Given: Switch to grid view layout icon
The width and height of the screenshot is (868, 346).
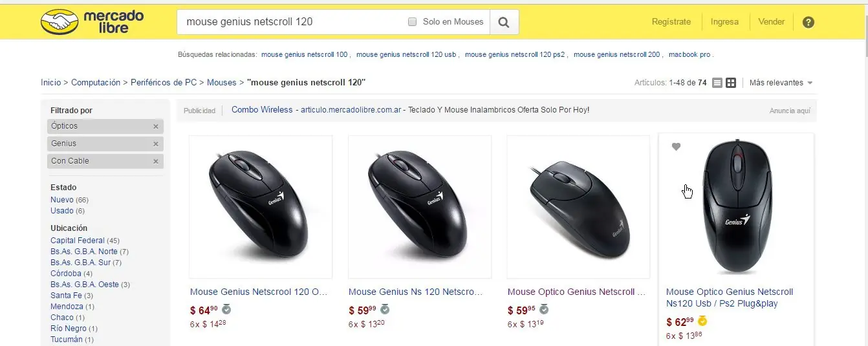Looking at the screenshot, I should [x=731, y=83].
